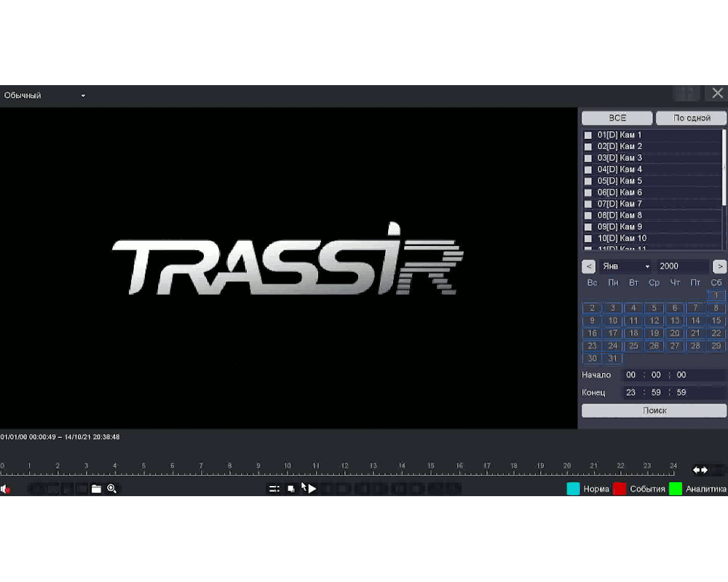Select day 24 in the calendar
This screenshot has height=582, width=728.
(x=613, y=346)
